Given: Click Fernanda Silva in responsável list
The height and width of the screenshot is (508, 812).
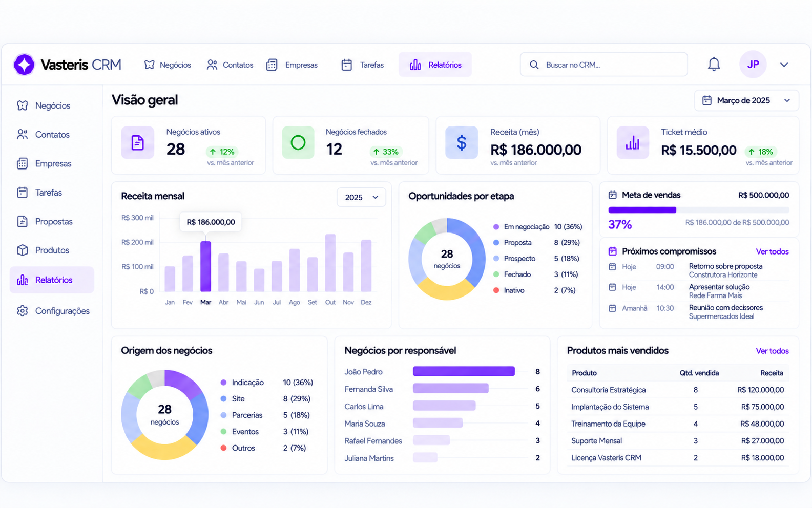Looking at the screenshot, I should (x=368, y=389).
